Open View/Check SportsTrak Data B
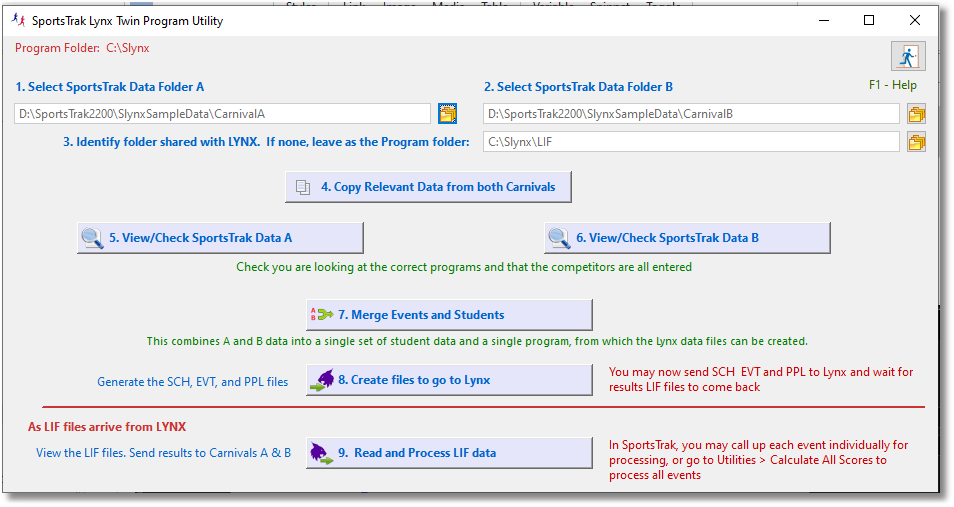 pos(687,238)
